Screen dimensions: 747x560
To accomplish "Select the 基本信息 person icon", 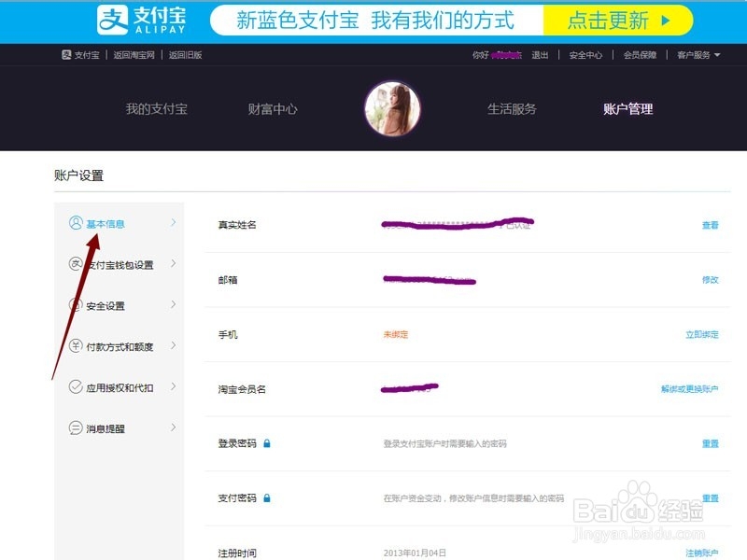I will [76, 223].
